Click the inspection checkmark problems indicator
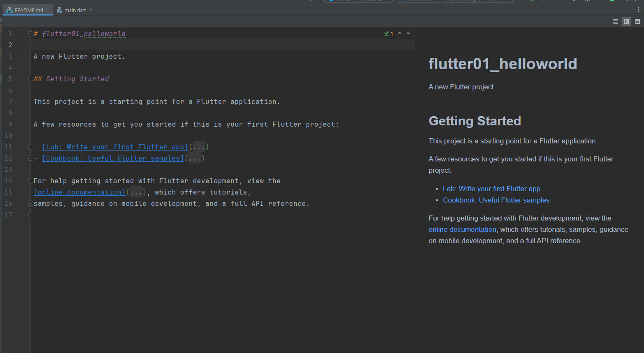 (388, 34)
